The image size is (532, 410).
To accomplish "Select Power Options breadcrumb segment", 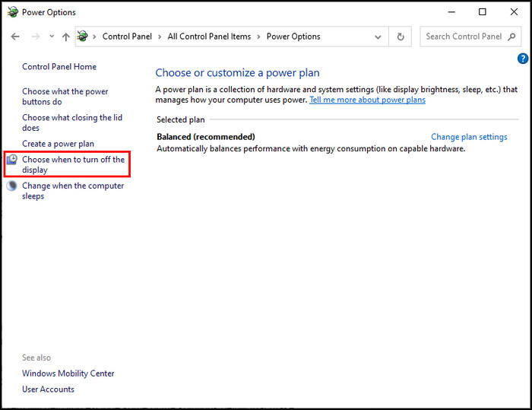I will 293,37.
